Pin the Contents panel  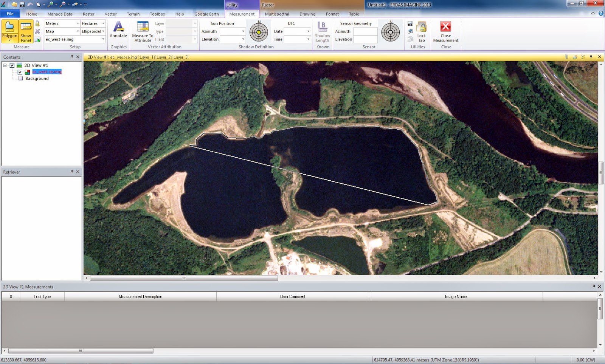click(72, 57)
